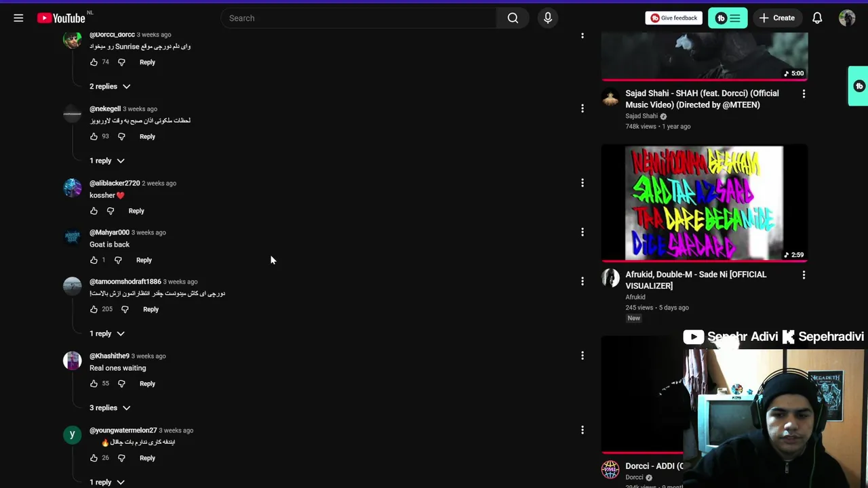Open options menu for @Khashithe9 comment
Screen dimensions: 868x488
point(582,356)
